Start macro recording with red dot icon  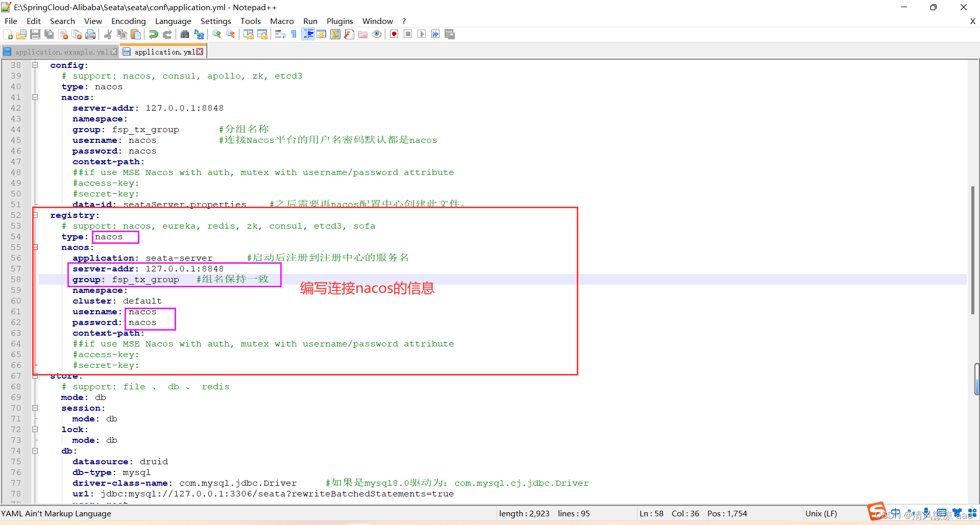tap(394, 34)
